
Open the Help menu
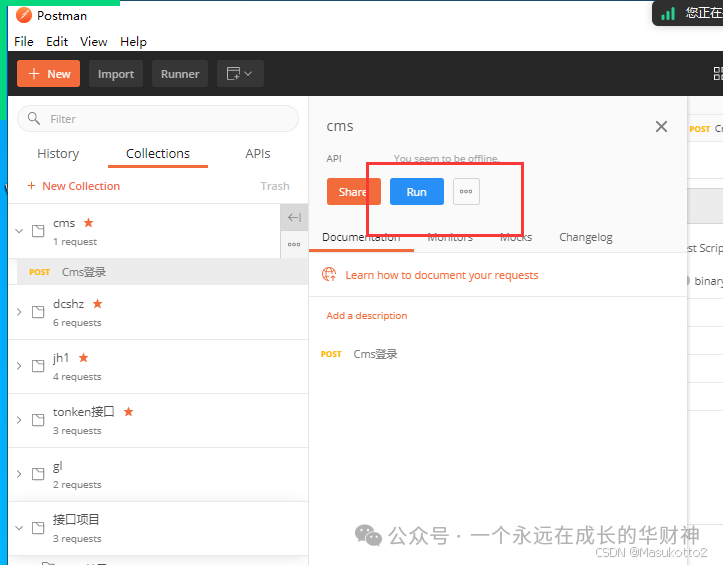[x=133, y=42]
